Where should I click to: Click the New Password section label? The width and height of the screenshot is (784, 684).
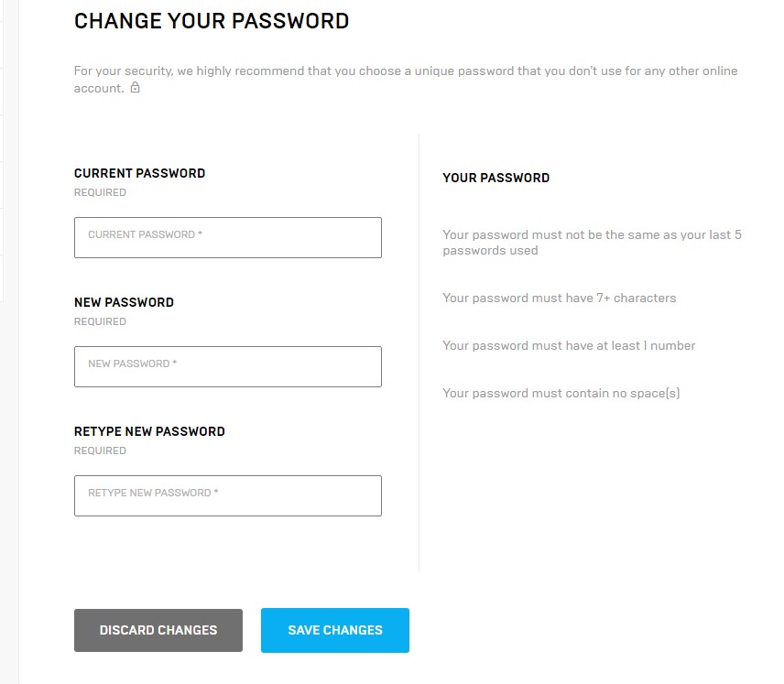click(124, 302)
